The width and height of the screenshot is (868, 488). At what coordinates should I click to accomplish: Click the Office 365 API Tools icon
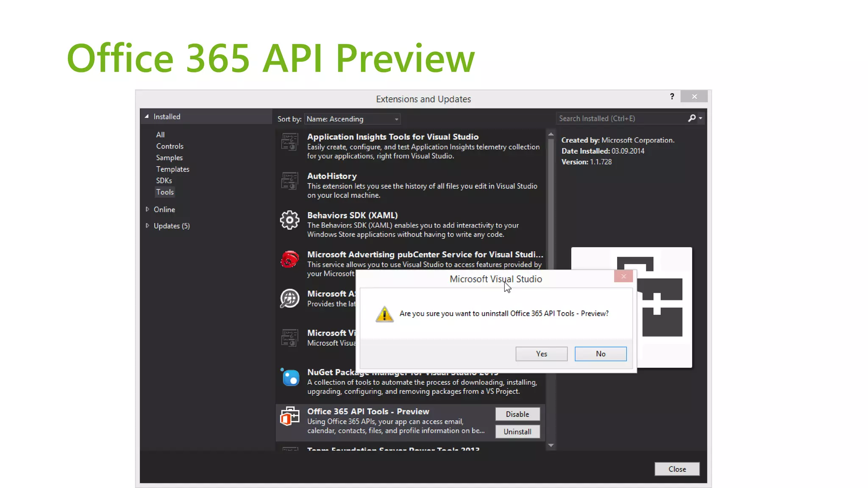(x=290, y=416)
